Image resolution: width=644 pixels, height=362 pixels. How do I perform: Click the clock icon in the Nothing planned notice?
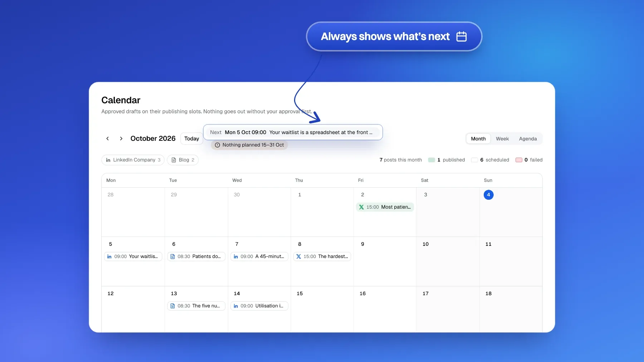(x=217, y=145)
